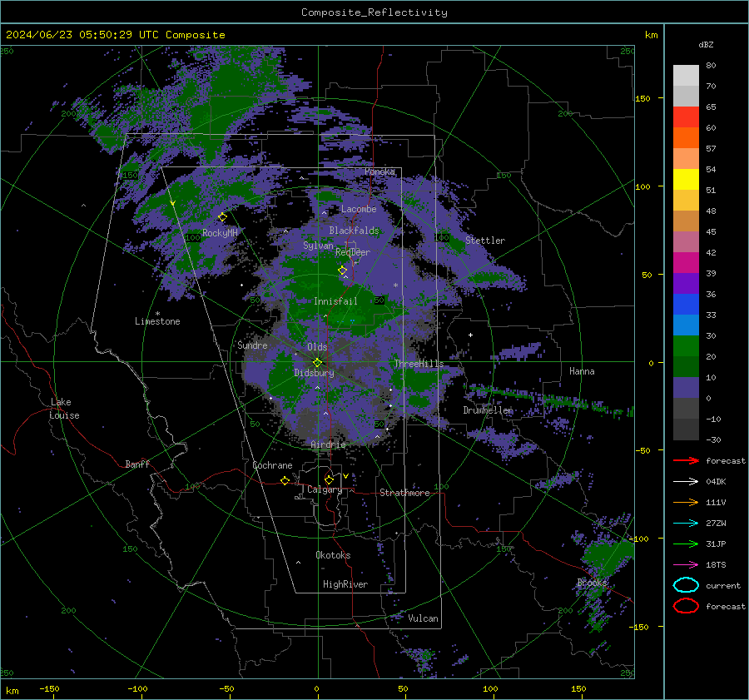Click the yellow diamond marker near RockyMH
This screenshot has height=700, width=749.
(222, 217)
